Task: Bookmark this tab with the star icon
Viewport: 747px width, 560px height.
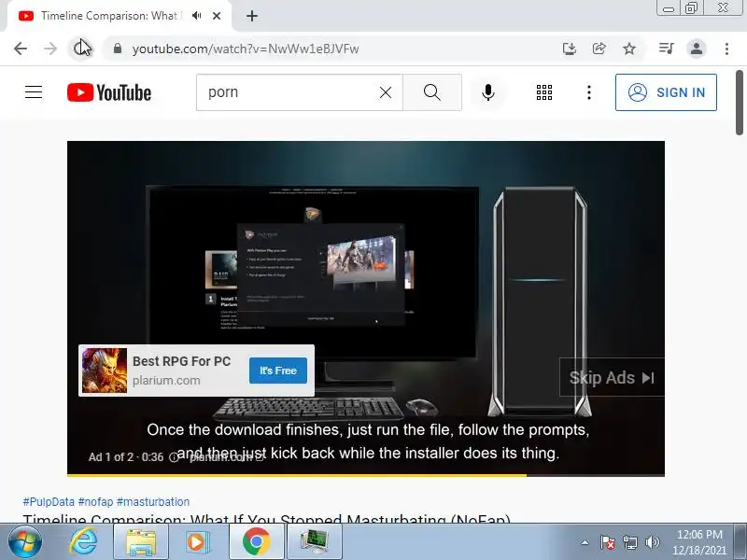Action: click(x=629, y=49)
